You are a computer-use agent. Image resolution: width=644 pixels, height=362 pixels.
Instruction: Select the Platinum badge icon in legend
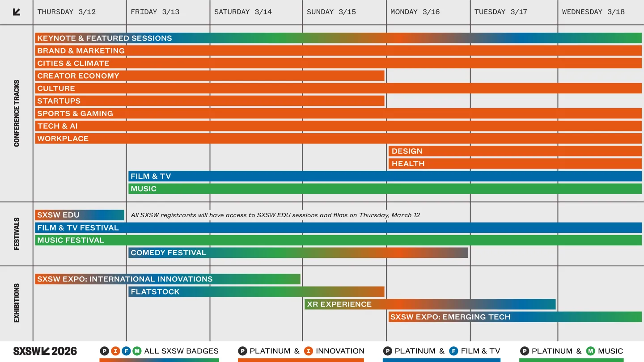coord(243,351)
